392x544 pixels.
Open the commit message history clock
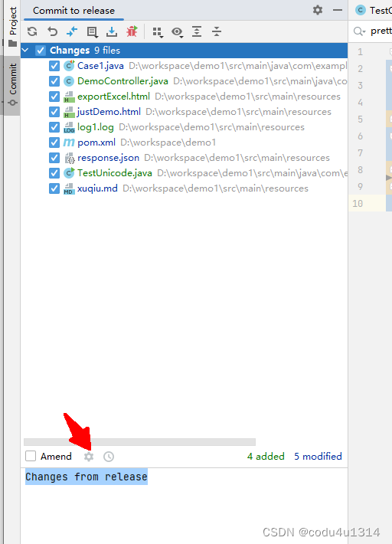pos(109,457)
